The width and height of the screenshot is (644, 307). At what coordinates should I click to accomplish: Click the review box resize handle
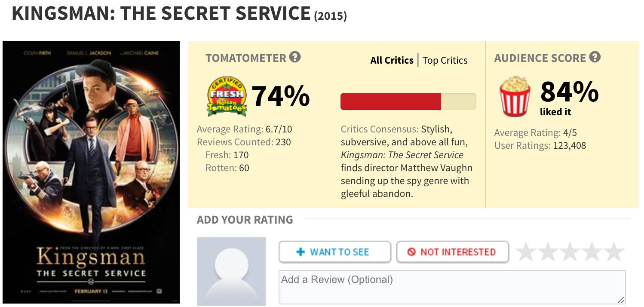pos(621,300)
